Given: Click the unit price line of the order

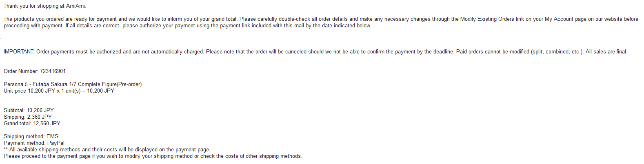Looking at the screenshot, I should point(59,91).
